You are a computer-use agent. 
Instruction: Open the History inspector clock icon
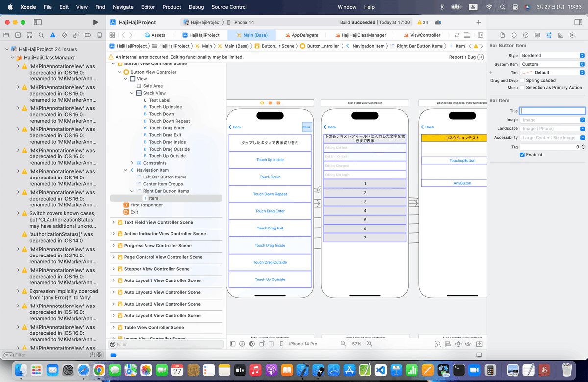[x=514, y=35]
